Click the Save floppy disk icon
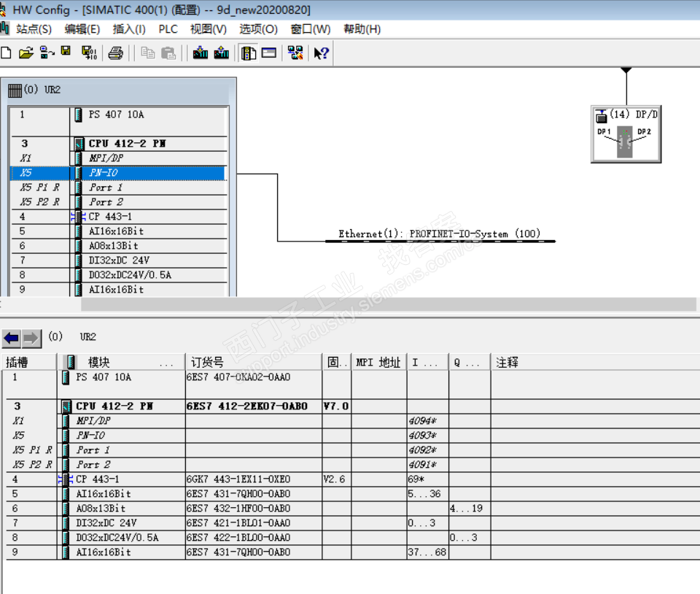 [66, 51]
